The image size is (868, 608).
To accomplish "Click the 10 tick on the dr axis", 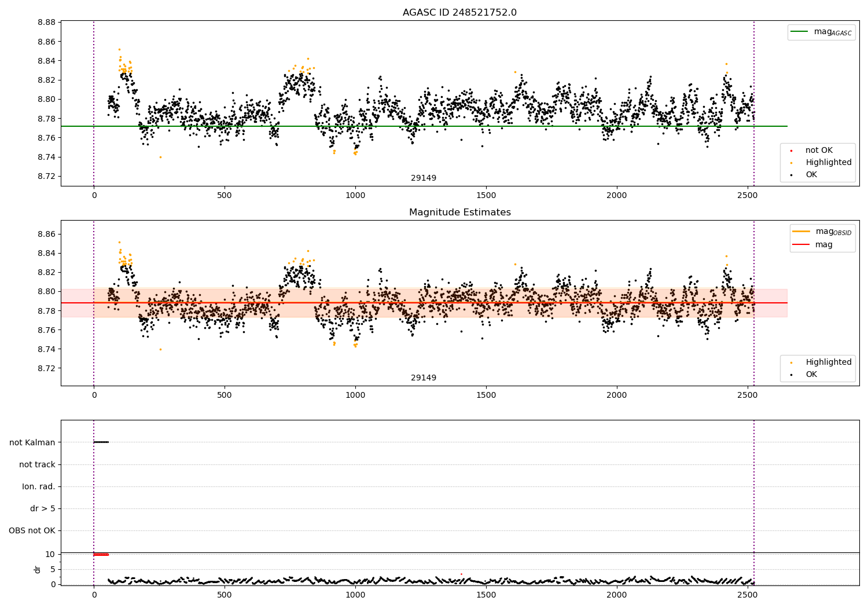I will point(50,554).
